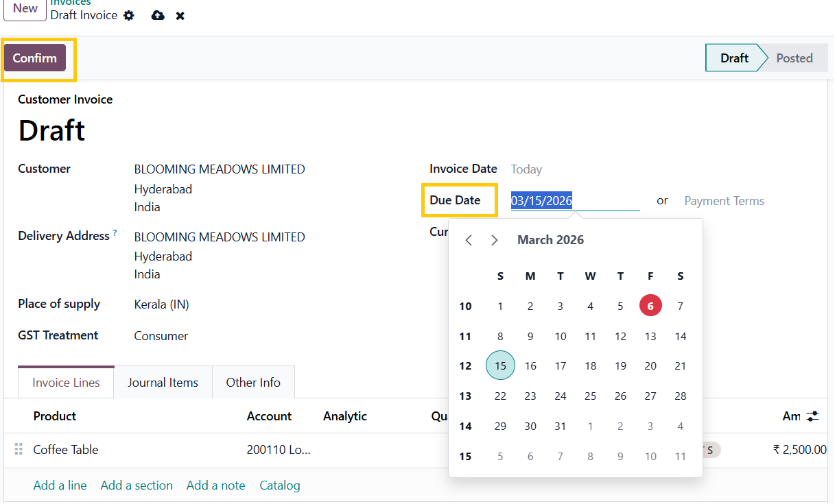Open the Place of supply Kerala field

coord(162,304)
